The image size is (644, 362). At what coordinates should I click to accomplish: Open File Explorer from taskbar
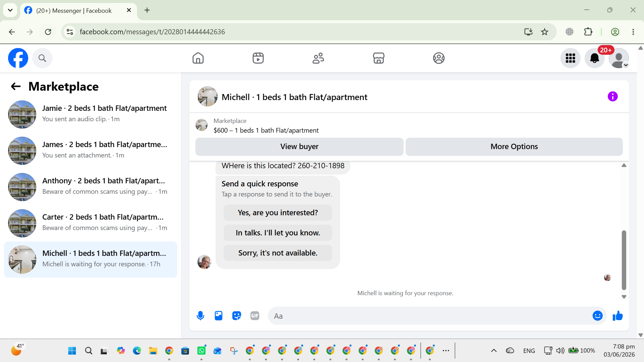pos(153,351)
